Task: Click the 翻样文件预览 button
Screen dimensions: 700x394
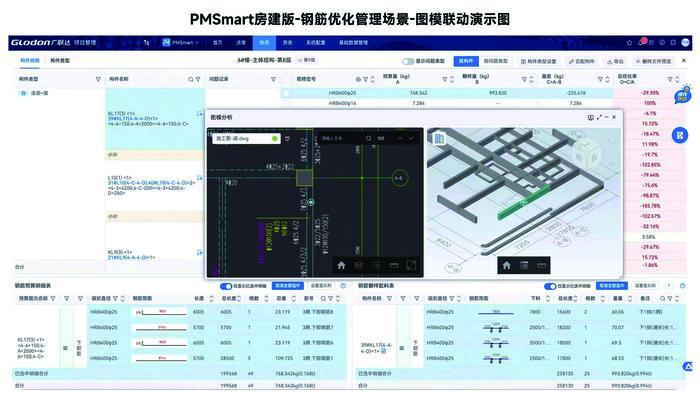Action: [x=653, y=61]
